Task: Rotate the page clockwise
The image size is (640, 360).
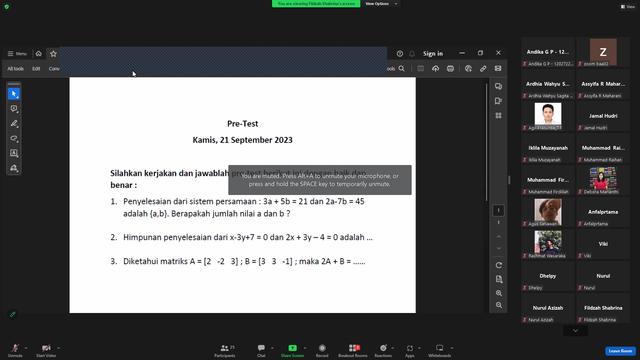Action: click(498, 265)
